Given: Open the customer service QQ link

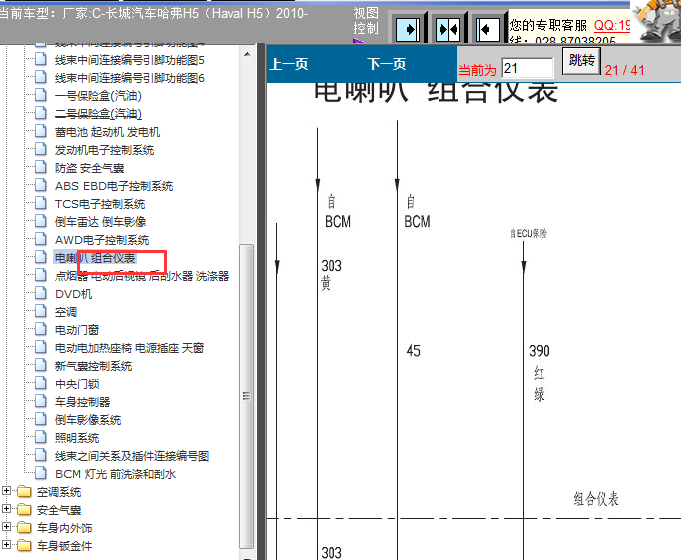Looking at the screenshot, I should coord(612,25).
